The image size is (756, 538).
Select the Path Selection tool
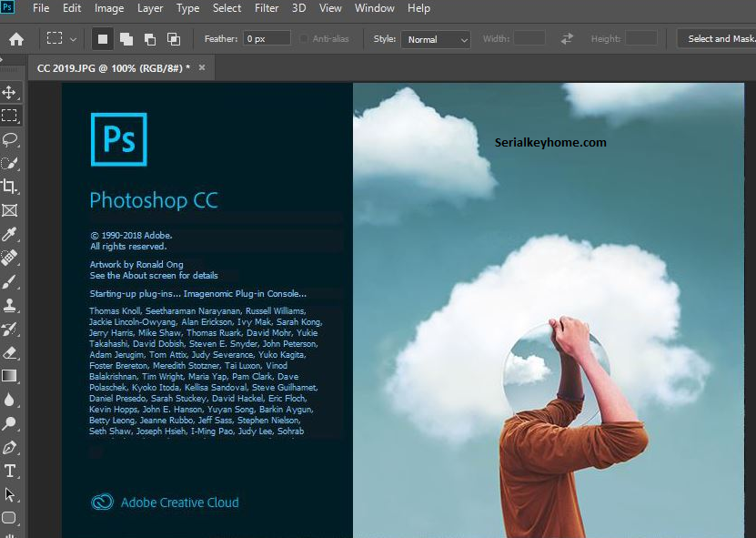pyautogui.click(x=10, y=494)
